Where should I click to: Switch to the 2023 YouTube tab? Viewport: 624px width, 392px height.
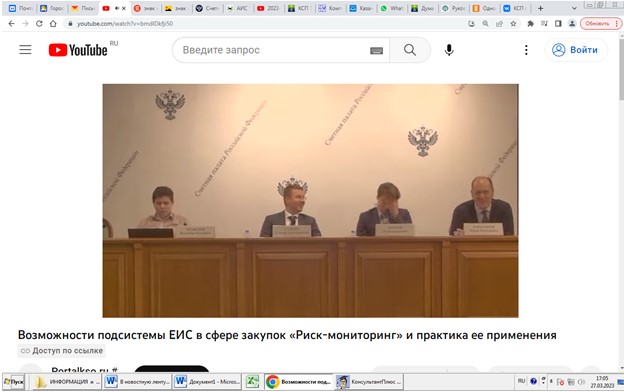click(269, 8)
